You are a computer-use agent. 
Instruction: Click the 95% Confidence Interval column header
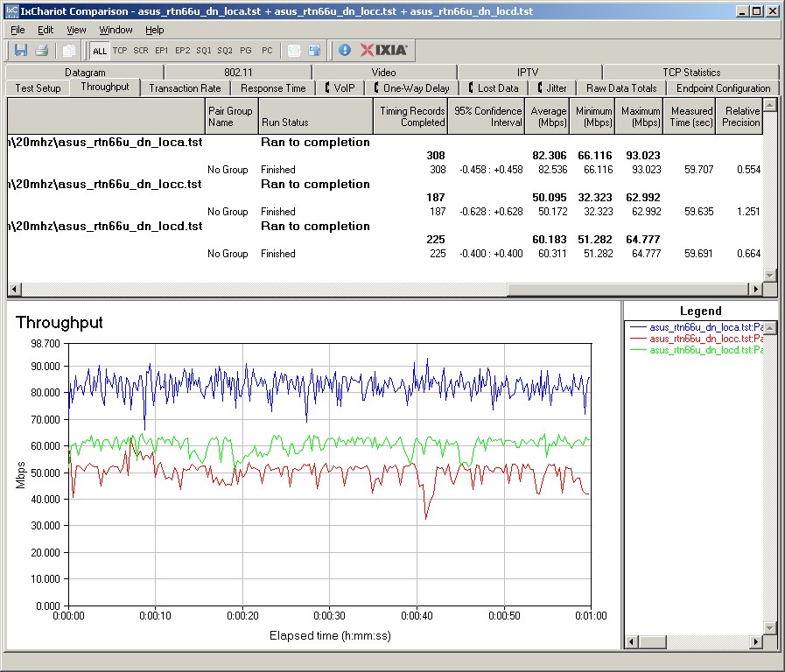(487, 116)
